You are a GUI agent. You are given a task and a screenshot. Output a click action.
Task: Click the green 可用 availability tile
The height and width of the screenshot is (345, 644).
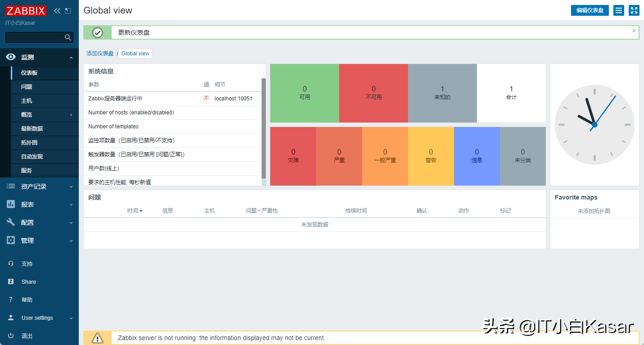304,93
